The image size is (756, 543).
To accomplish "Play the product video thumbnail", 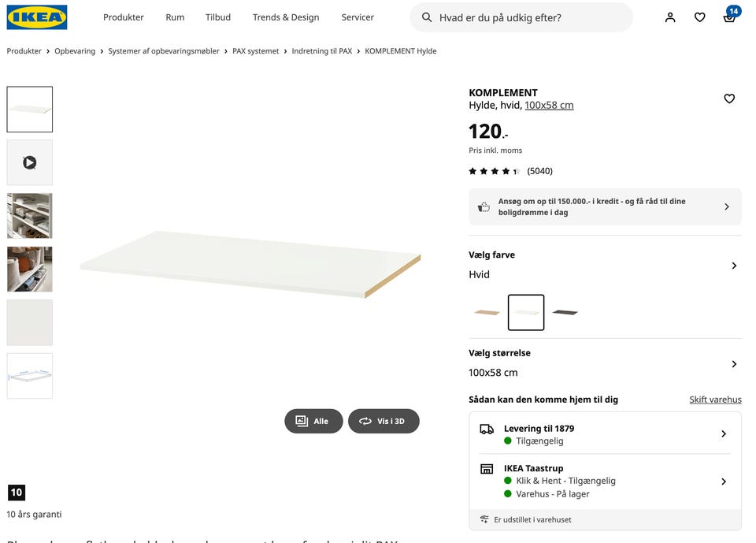I will (29, 162).
